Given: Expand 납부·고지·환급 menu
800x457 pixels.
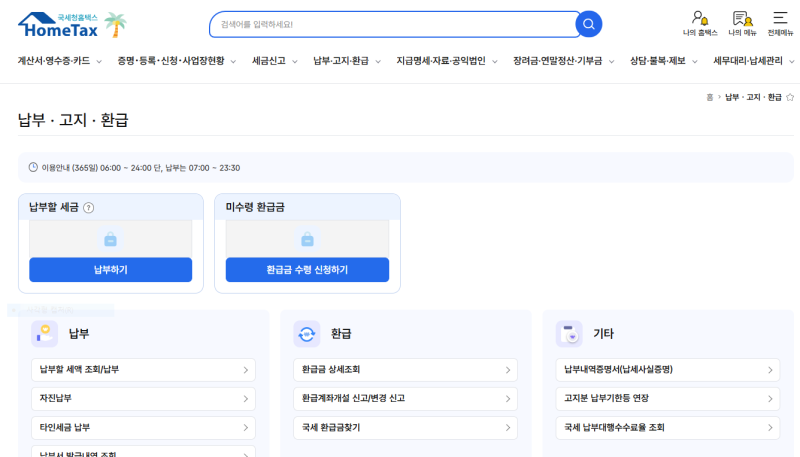Looking at the screenshot, I should [347, 61].
